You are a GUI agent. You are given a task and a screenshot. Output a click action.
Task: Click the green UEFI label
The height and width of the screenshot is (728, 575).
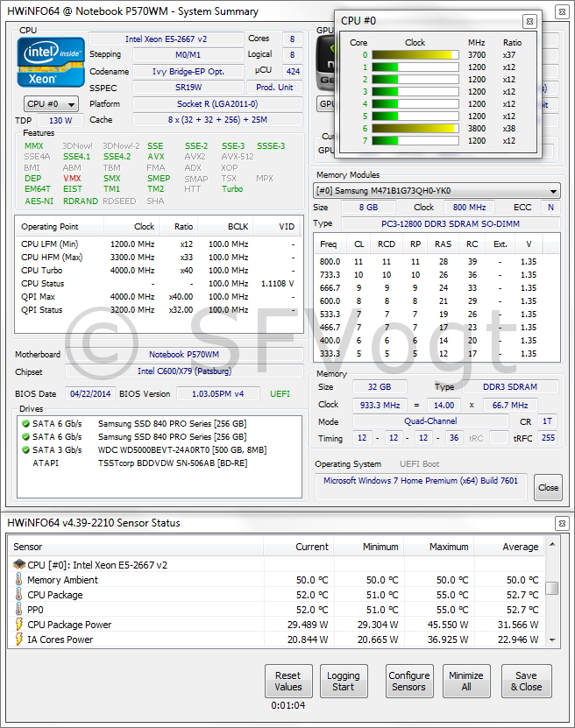click(280, 393)
